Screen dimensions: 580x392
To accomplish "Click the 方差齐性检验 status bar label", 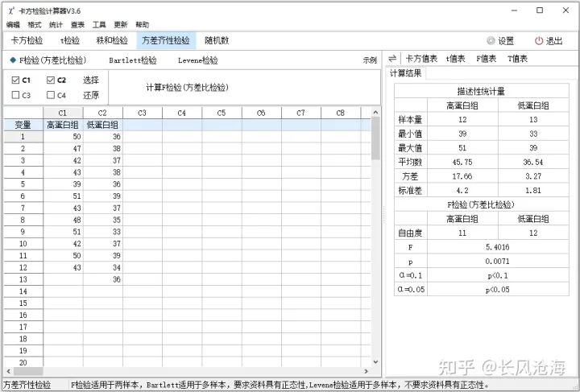I will 27,385.
